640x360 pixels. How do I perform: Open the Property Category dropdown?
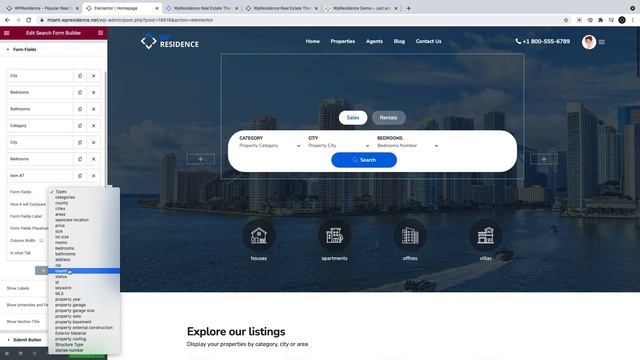tap(270, 146)
